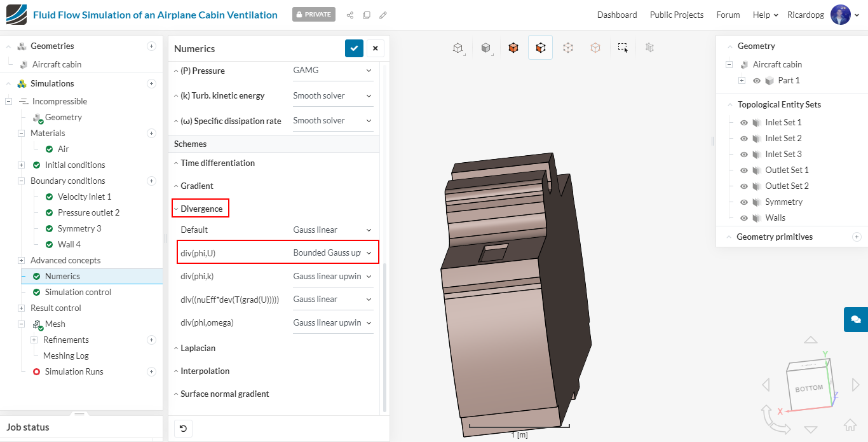Open the div(phi,k) scheme dropdown

point(333,276)
